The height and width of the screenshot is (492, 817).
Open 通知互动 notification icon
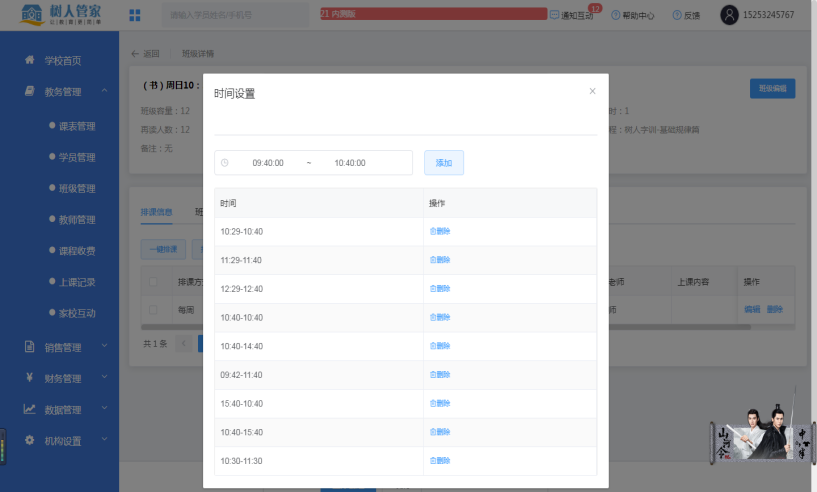pyautogui.click(x=554, y=15)
